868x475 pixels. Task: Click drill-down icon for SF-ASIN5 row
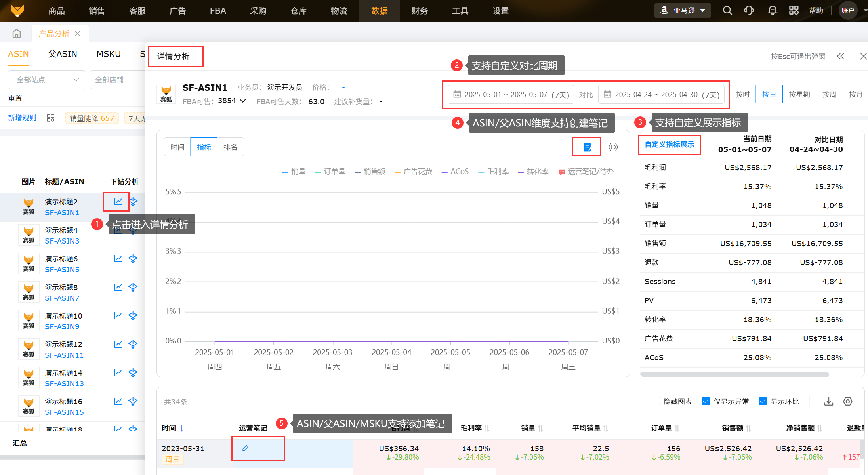pos(133,259)
